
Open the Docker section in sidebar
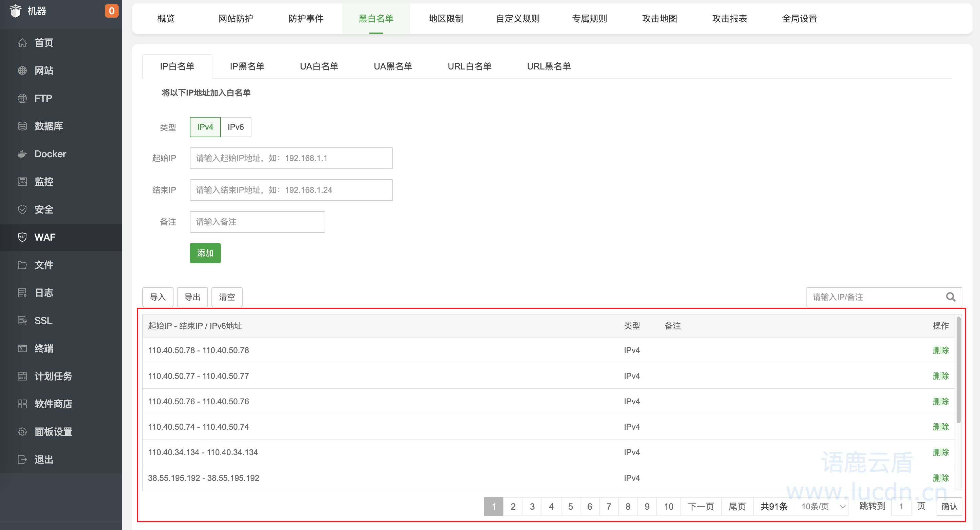click(x=50, y=154)
